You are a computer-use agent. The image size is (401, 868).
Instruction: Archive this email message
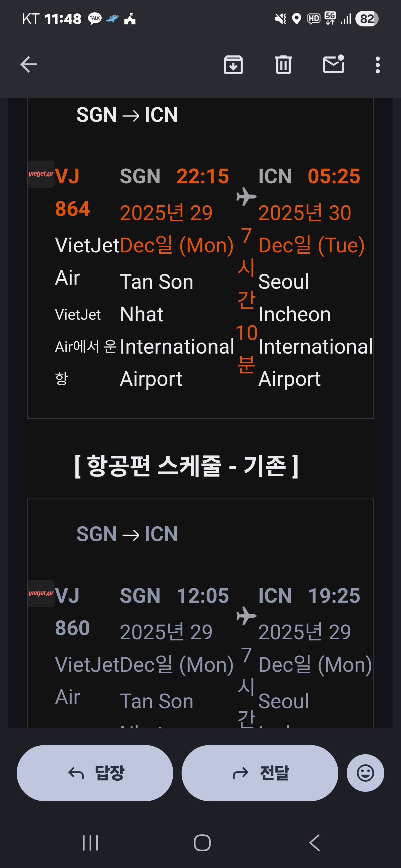click(x=233, y=64)
